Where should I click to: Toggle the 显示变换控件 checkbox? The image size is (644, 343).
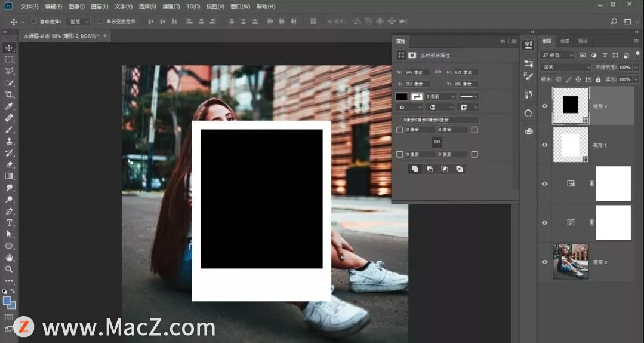point(101,22)
